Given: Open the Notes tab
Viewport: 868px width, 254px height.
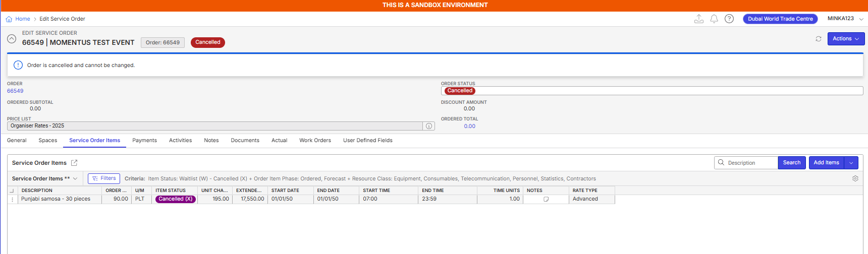Looking at the screenshot, I should (211, 141).
